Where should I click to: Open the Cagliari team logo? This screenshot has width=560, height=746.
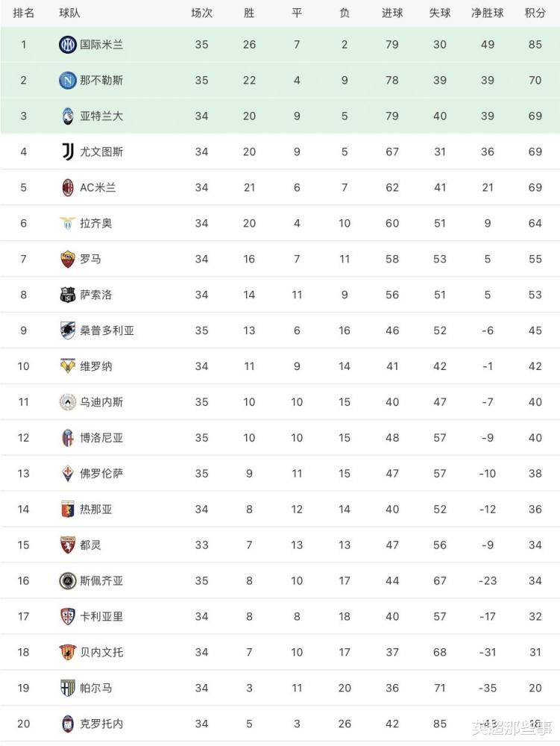(x=68, y=617)
